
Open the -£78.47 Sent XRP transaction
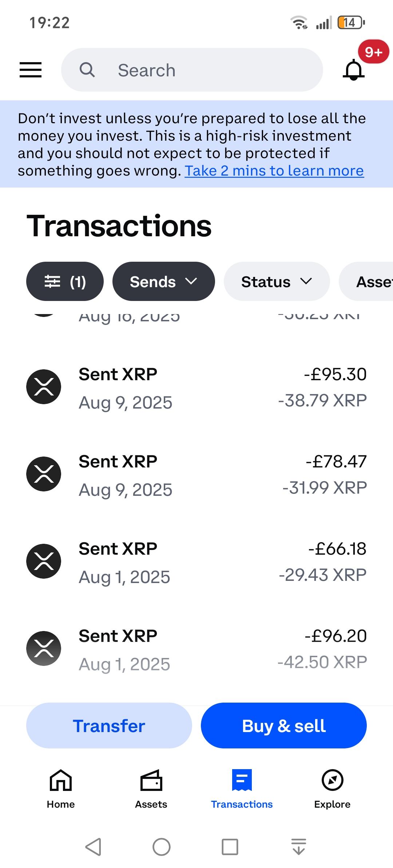coord(196,475)
